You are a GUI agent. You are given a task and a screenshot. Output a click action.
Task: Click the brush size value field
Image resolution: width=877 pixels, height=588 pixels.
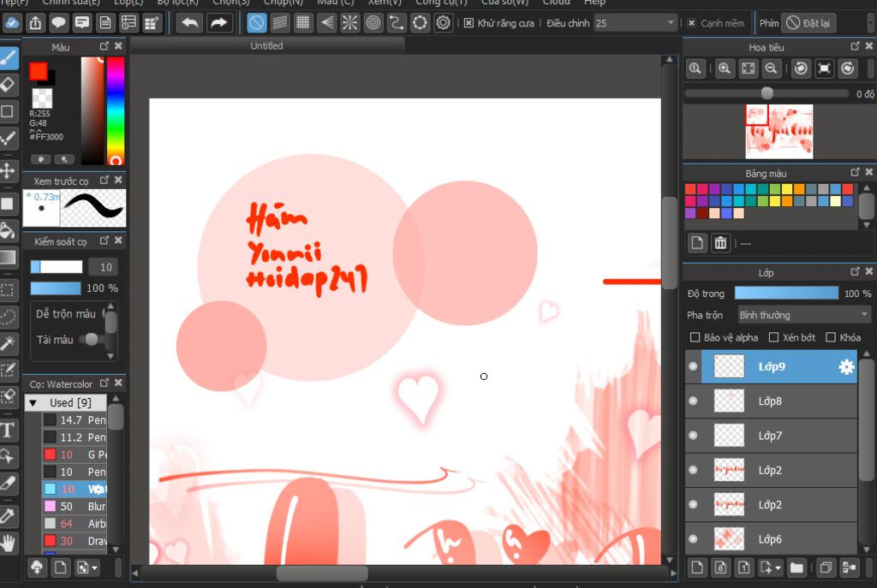[105, 267]
